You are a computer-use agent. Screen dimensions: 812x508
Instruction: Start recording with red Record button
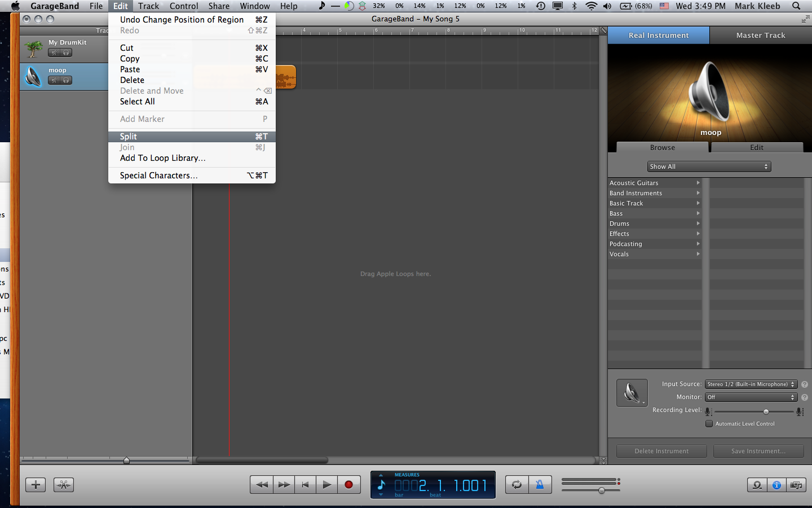[348, 484]
